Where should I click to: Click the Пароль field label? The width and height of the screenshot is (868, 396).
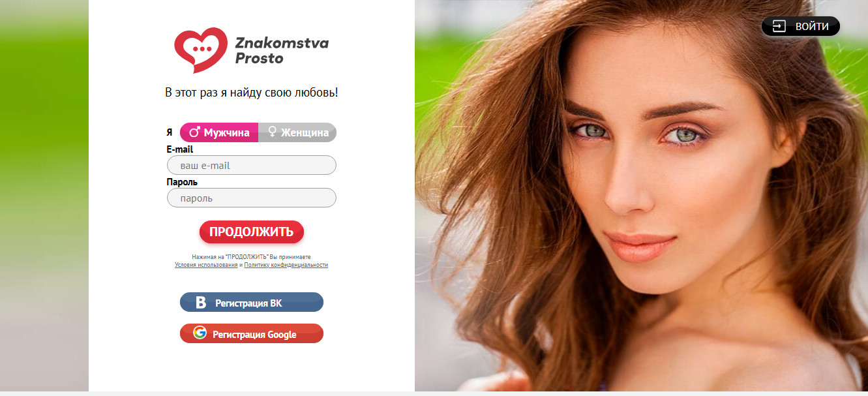tap(182, 182)
